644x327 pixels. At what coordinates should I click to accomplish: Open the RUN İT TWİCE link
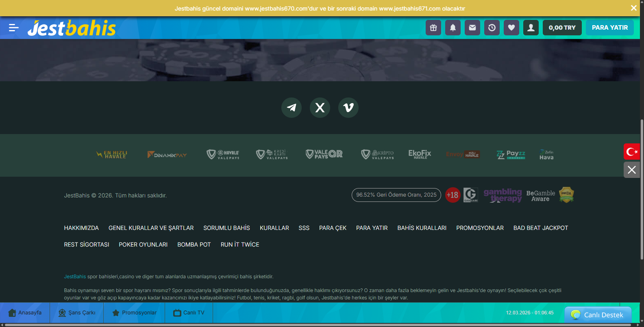240,245
